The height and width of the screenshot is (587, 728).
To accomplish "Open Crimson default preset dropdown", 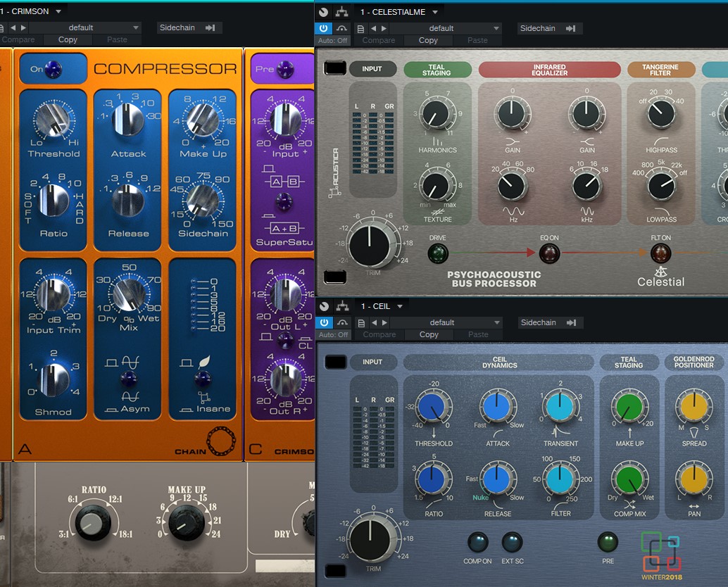I will click(84, 28).
